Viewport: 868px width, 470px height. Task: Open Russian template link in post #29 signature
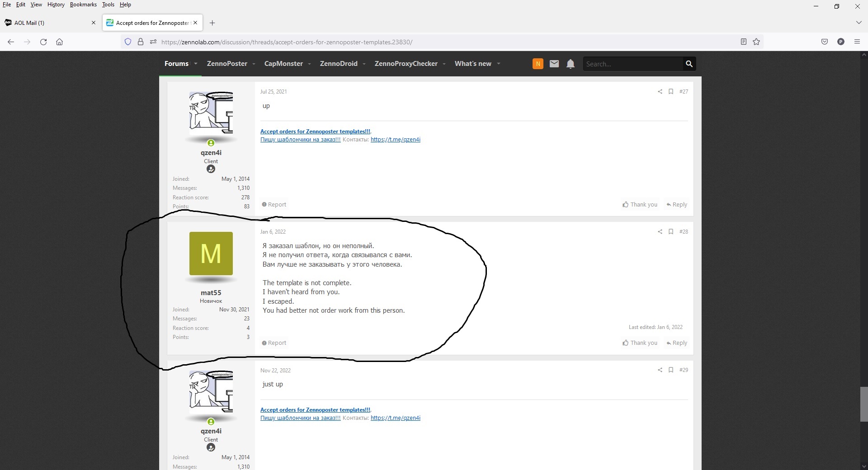[301, 418]
